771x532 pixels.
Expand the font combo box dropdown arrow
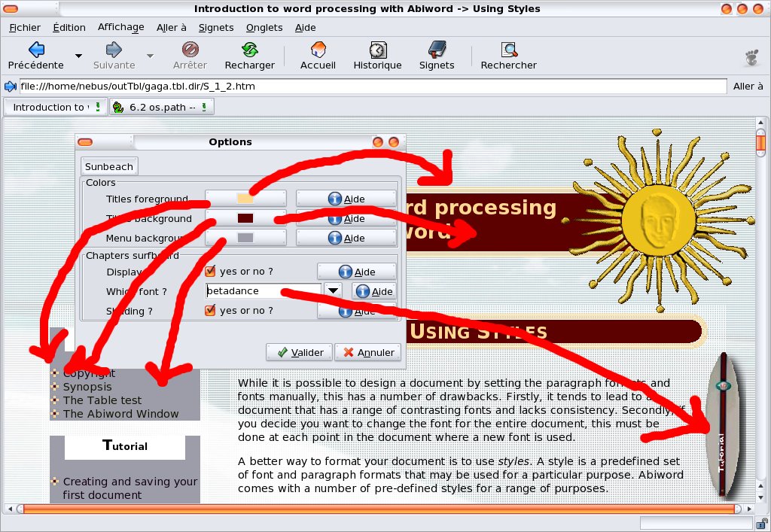[x=334, y=290]
